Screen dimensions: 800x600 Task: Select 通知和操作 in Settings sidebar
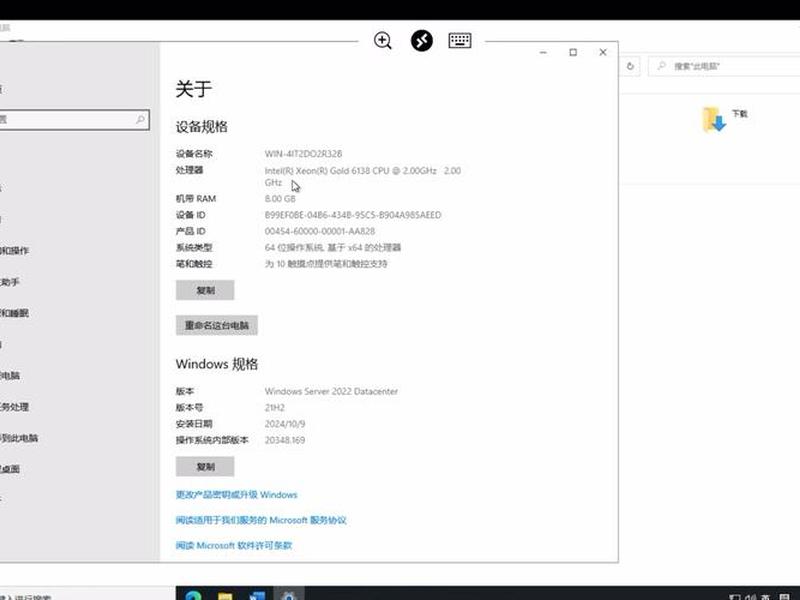(x=14, y=251)
